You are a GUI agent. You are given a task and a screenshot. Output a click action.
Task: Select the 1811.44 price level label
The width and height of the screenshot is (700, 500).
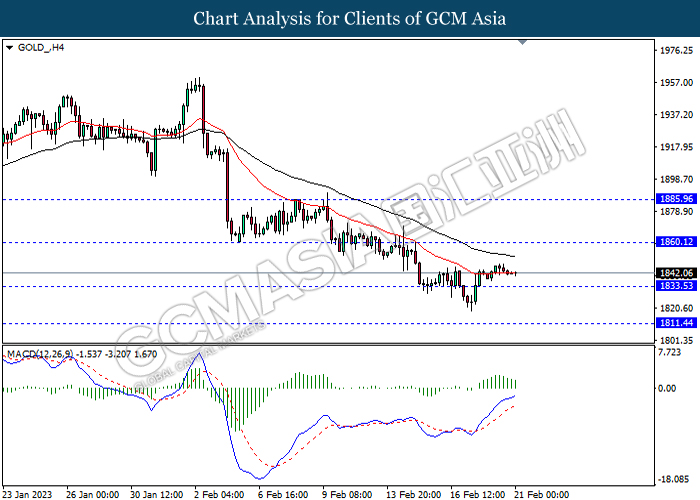click(x=676, y=322)
